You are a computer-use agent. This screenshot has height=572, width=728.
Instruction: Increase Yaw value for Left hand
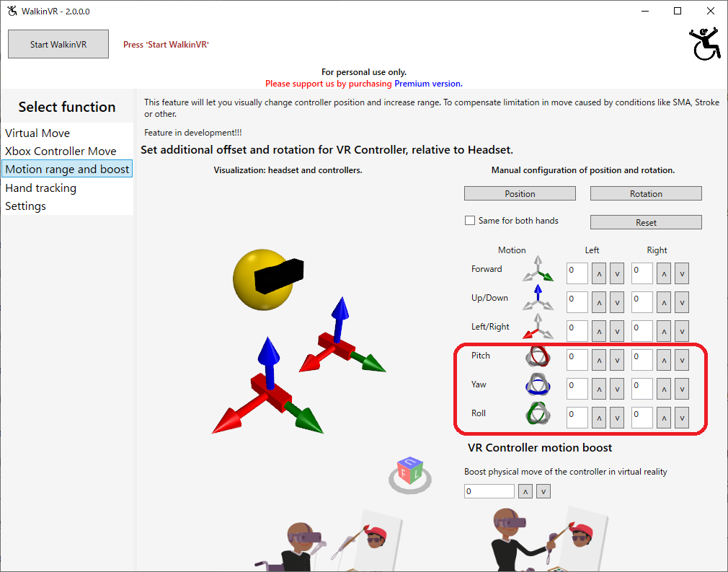(599, 389)
